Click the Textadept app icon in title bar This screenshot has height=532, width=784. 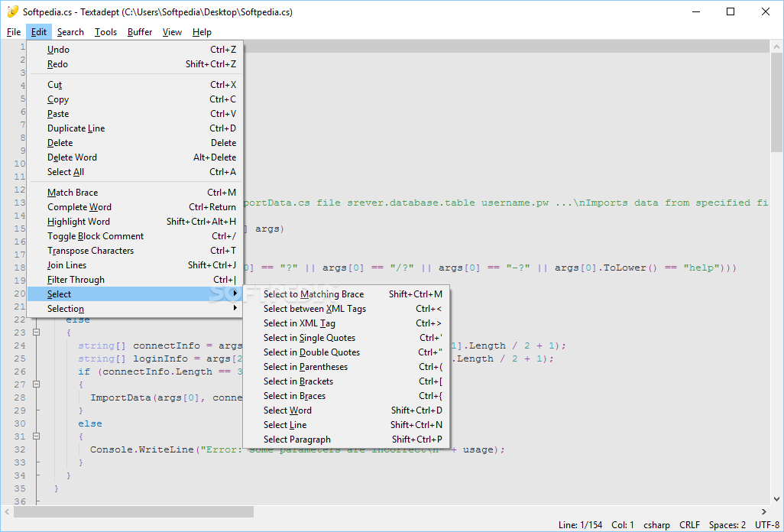pos(13,11)
